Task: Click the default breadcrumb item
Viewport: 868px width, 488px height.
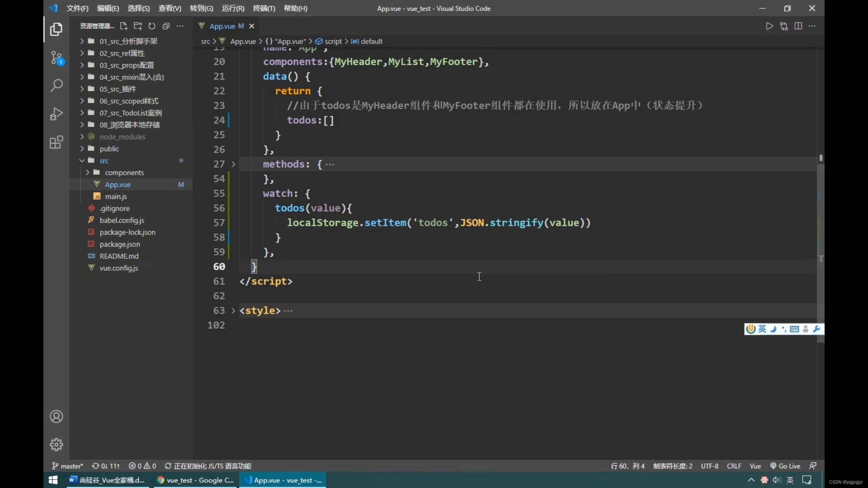Action: pyautogui.click(x=367, y=41)
